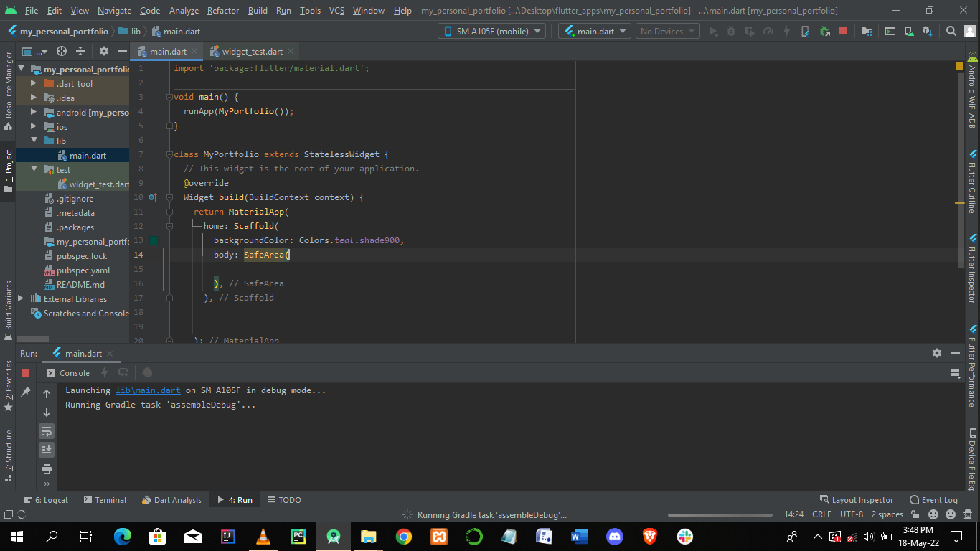Collapse the test folder arrow
The image size is (980, 551).
(x=34, y=170)
